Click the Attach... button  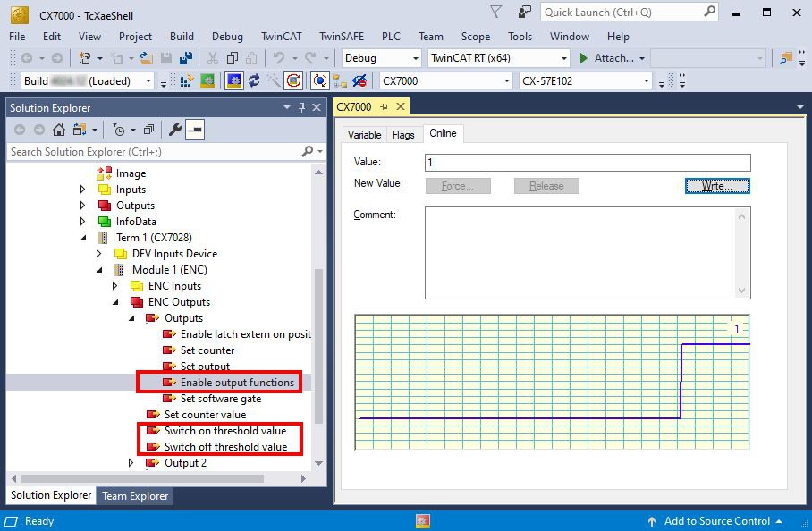(608, 58)
